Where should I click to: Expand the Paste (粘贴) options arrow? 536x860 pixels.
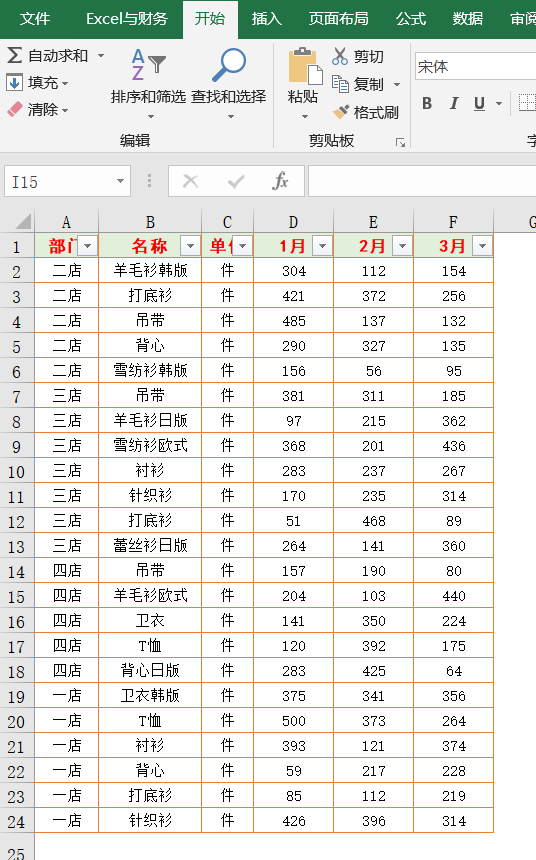point(304,116)
